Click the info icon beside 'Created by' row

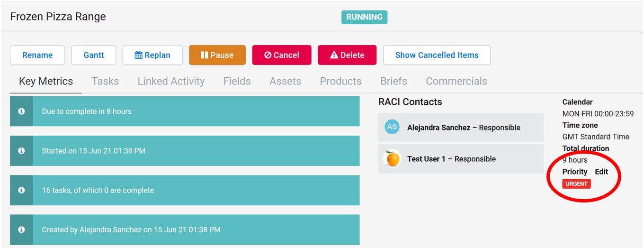pyautogui.click(x=21, y=230)
